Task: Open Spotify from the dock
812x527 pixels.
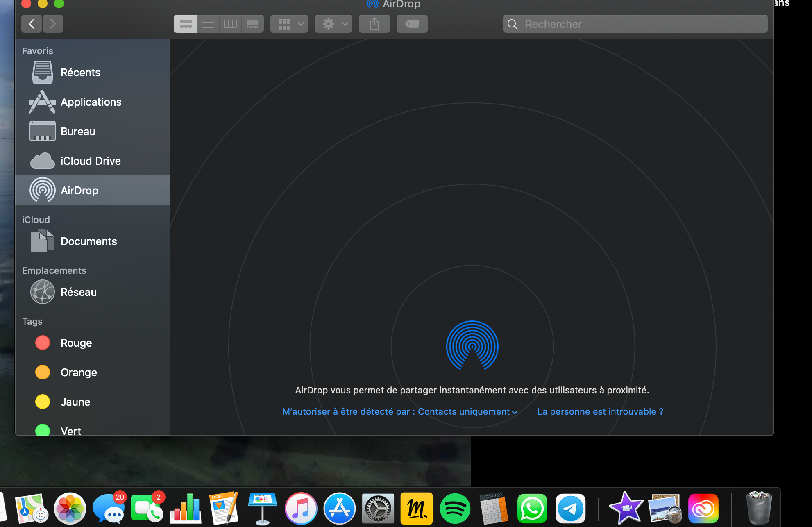Action: point(455,509)
